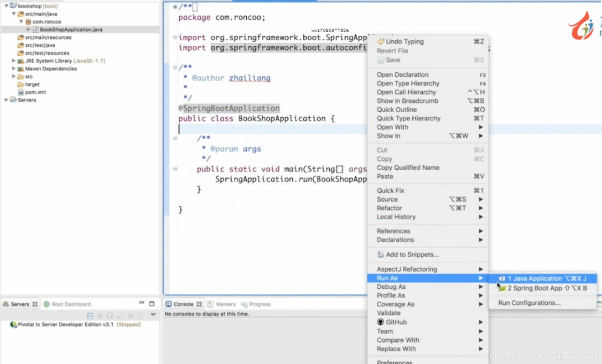This screenshot has height=364, width=602.
Task: Click the com.roncoo package icon
Action: coord(28,22)
